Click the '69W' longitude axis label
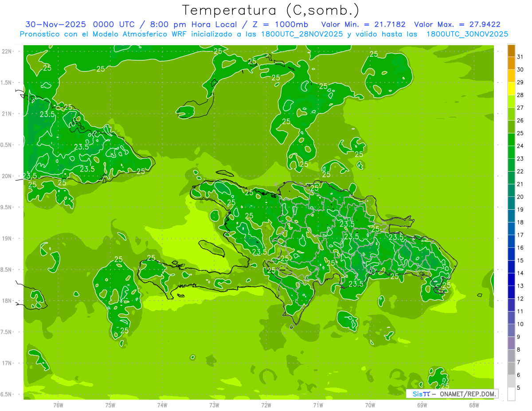This screenshot has width=532, height=411. click(x=422, y=405)
